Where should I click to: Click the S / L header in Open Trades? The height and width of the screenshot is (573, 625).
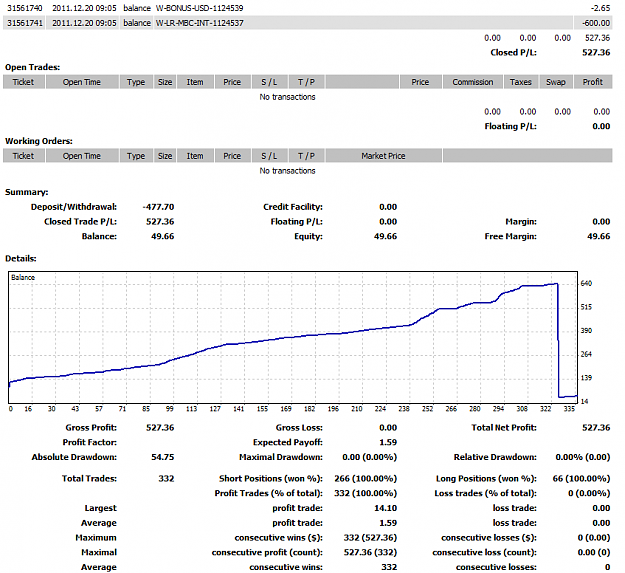pos(269,82)
